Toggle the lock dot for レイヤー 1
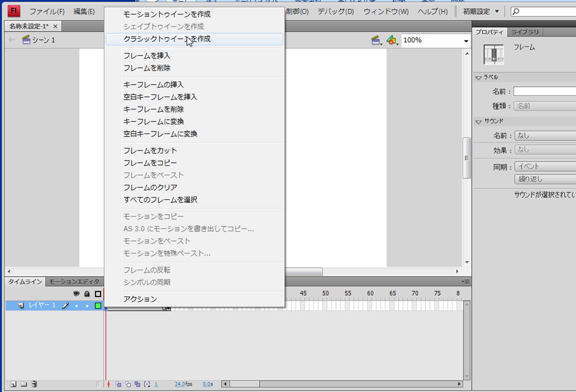Viewport: 576px width, 392px height. point(87,306)
